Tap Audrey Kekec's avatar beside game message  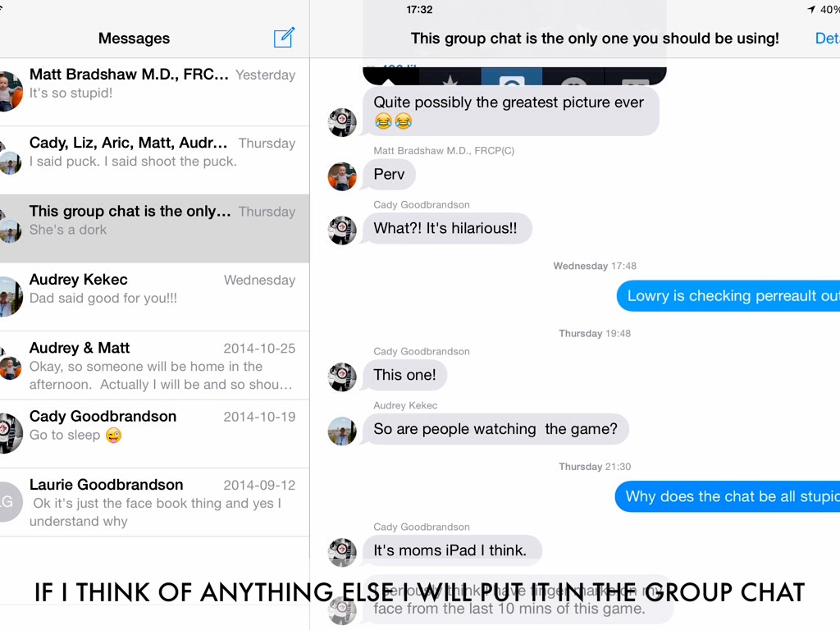(342, 431)
